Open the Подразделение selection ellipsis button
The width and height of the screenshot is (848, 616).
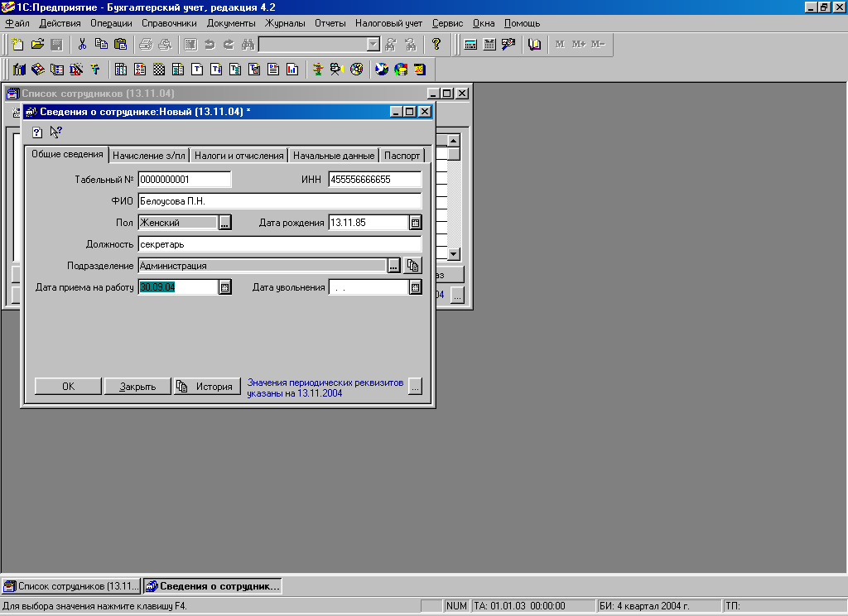[x=393, y=266]
